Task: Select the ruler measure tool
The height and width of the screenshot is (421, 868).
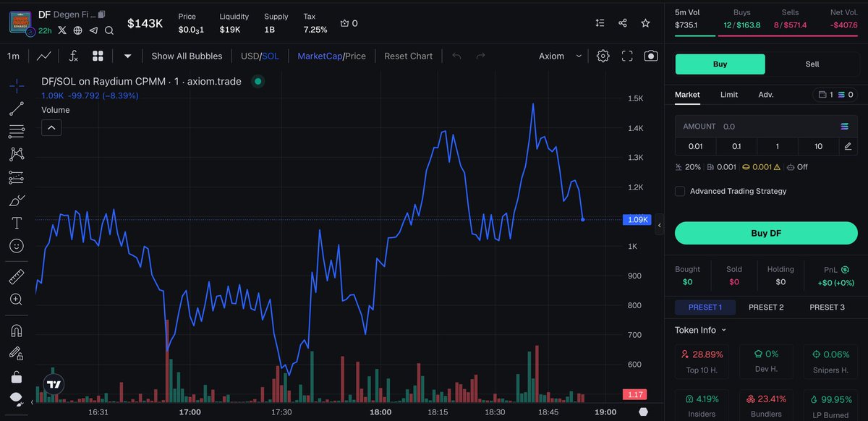Action: pyautogui.click(x=16, y=276)
